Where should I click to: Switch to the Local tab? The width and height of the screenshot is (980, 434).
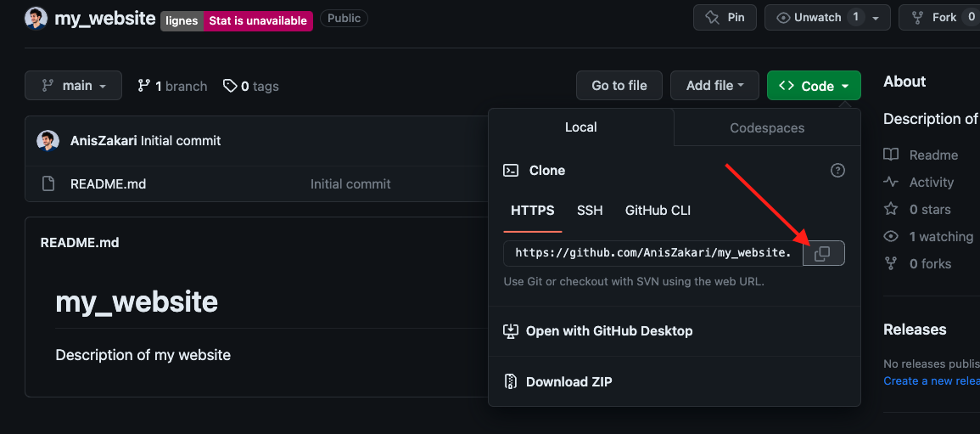coord(580,127)
